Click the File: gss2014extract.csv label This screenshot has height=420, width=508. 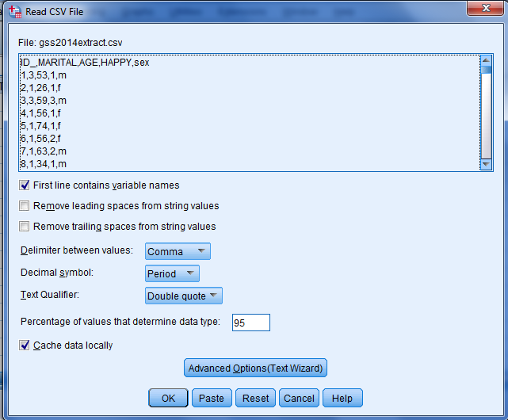point(71,43)
